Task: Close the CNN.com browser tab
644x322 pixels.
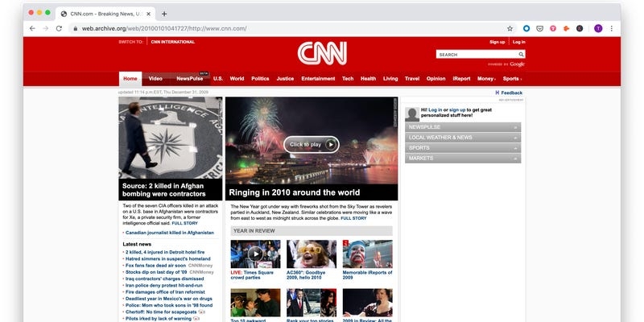Action: [x=149, y=14]
